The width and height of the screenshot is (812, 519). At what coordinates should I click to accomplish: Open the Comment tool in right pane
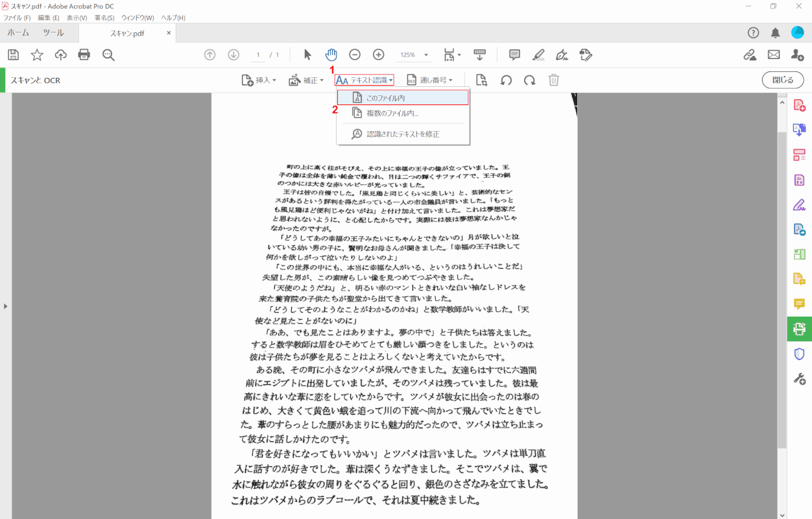click(799, 304)
